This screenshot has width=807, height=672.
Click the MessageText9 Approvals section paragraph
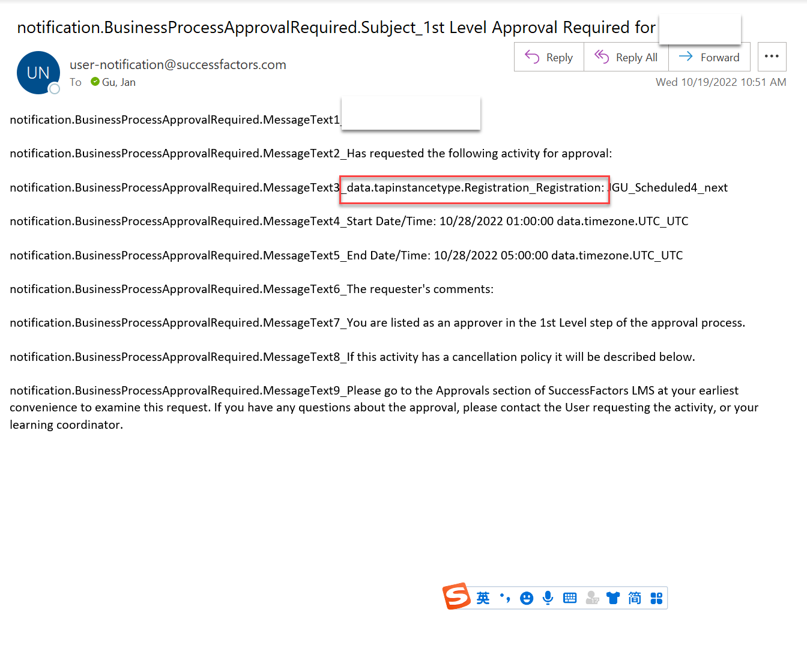[384, 408]
